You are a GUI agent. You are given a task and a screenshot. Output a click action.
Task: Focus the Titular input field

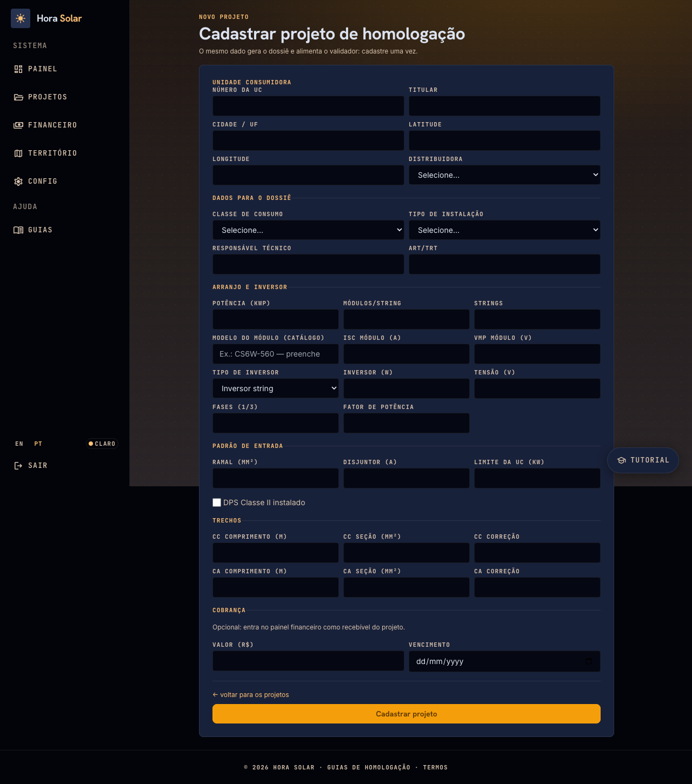point(504,106)
